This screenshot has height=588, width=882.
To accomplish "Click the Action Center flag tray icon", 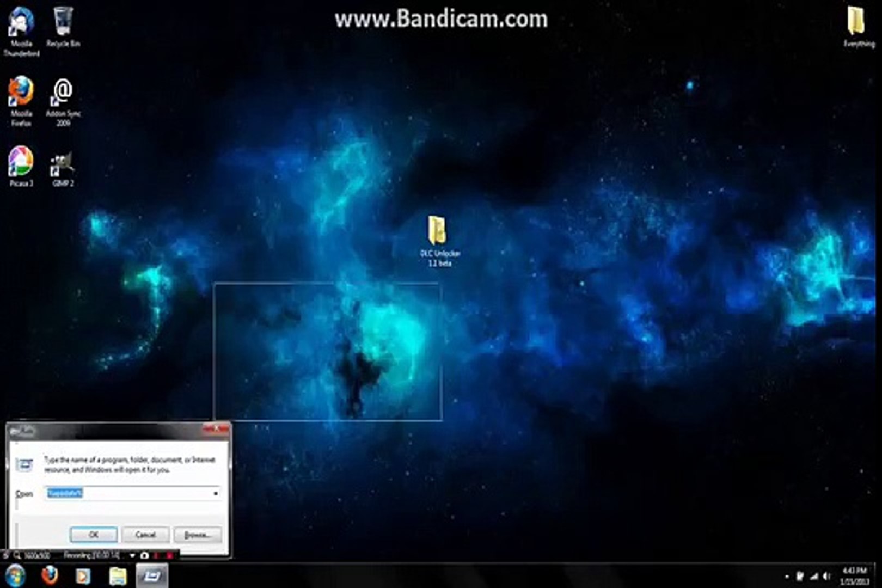I will pos(800,576).
